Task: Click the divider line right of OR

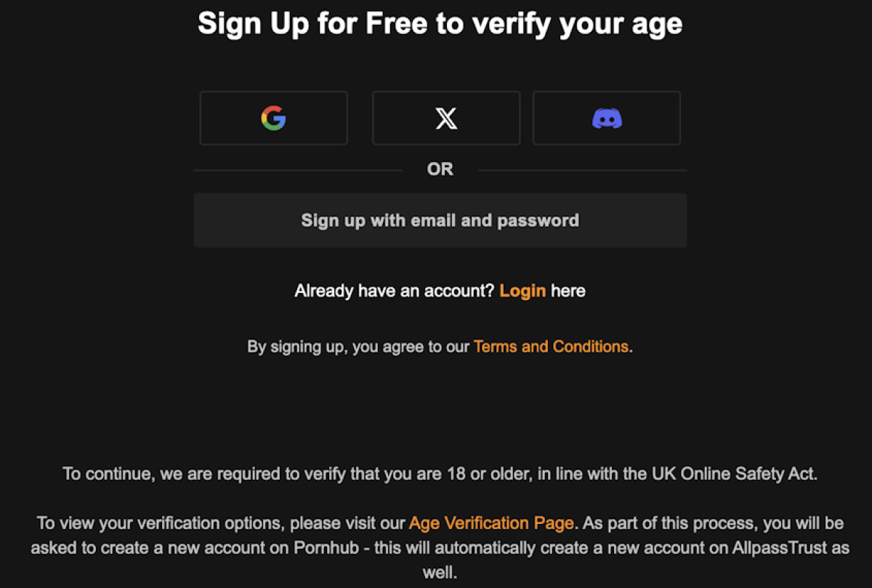Action: (583, 170)
